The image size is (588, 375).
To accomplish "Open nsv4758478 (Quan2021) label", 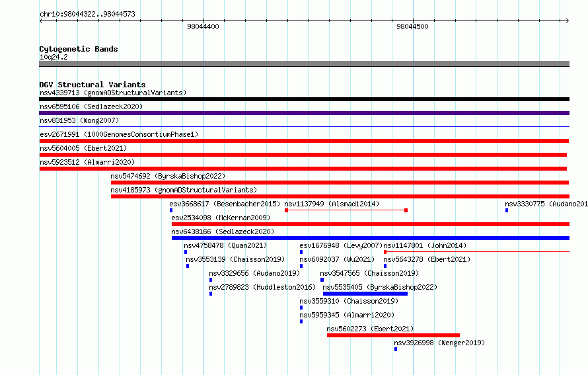I will coord(225,245).
